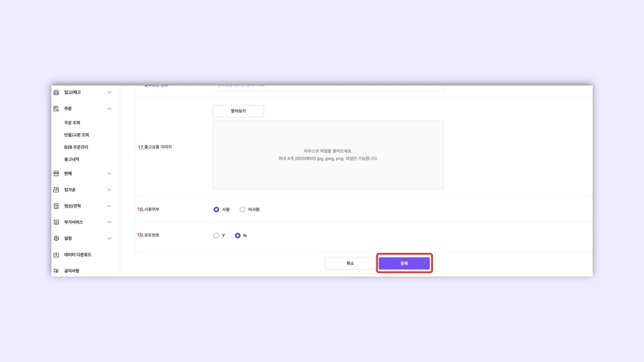Expand the 판매 menu chevron
644x362 pixels.
click(x=109, y=173)
